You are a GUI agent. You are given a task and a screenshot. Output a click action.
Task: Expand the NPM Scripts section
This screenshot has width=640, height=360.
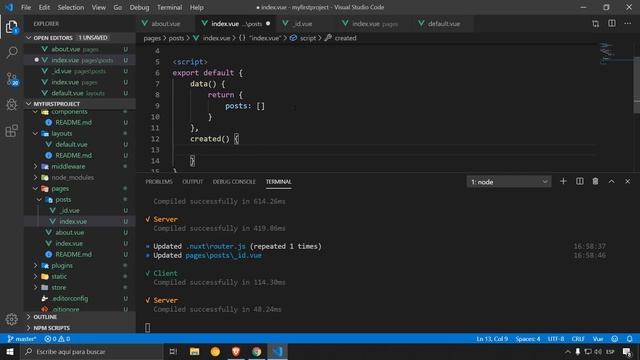tap(80, 328)
